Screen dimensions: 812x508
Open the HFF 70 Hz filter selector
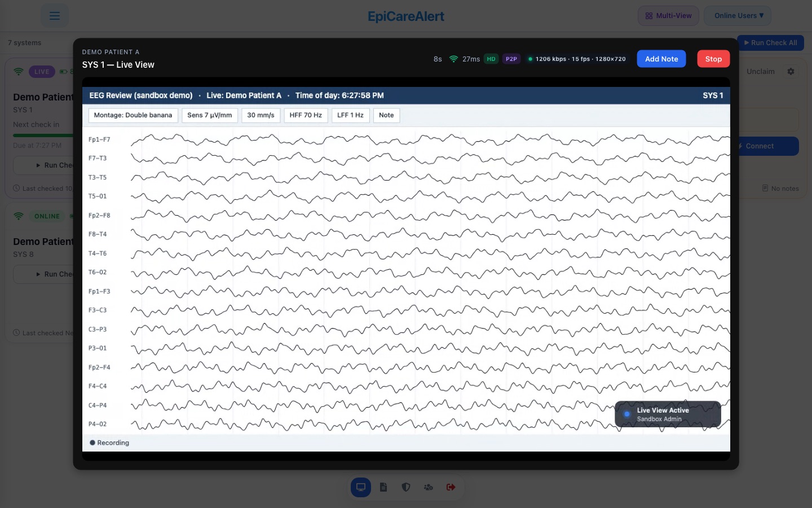pos(306,115)
